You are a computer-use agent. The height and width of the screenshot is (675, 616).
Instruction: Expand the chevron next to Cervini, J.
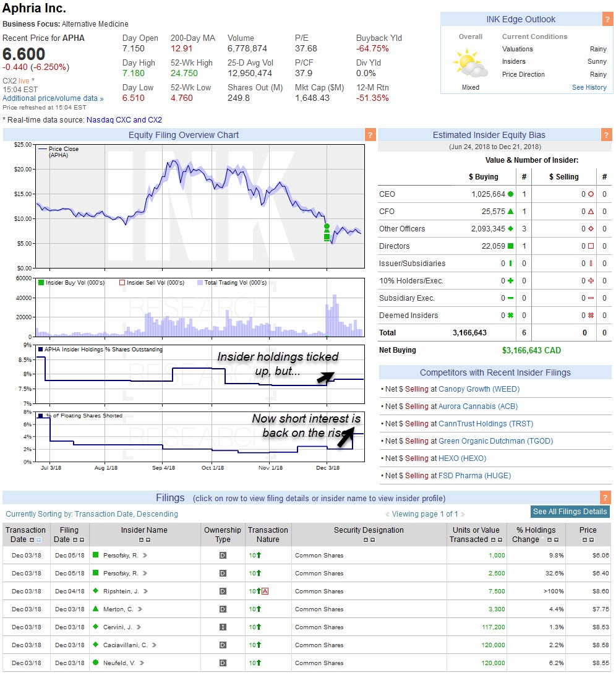[139, 627]
